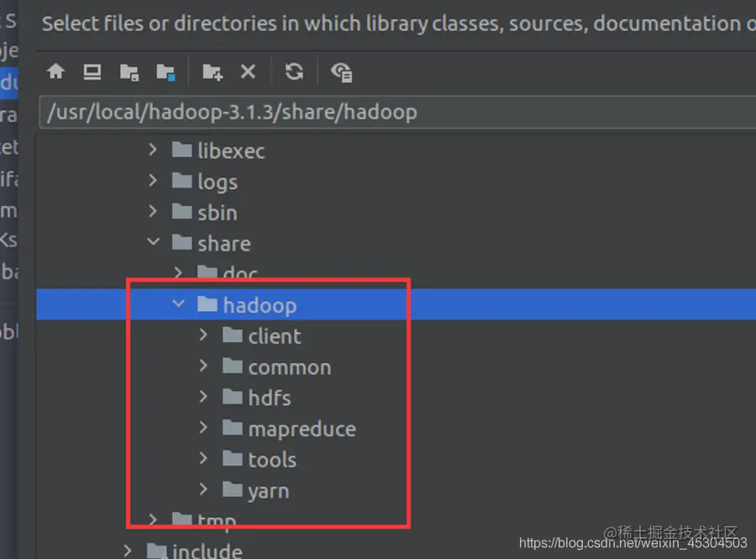
Task: Click the Desktop directory toolbar icon
Action: pyautogui.click(x=92, y=71)
